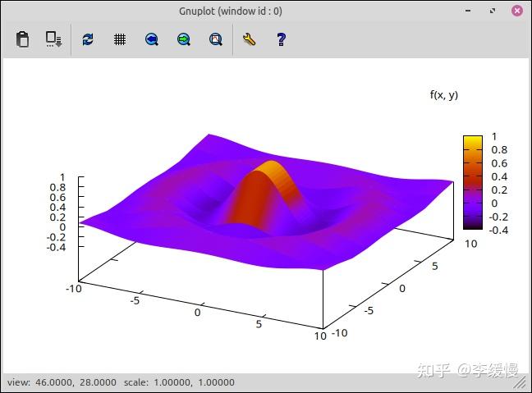The height and width of the screenshot is (393, 532).
Task: Click the window resize grip corner
Action: click(x=519, y=383)
